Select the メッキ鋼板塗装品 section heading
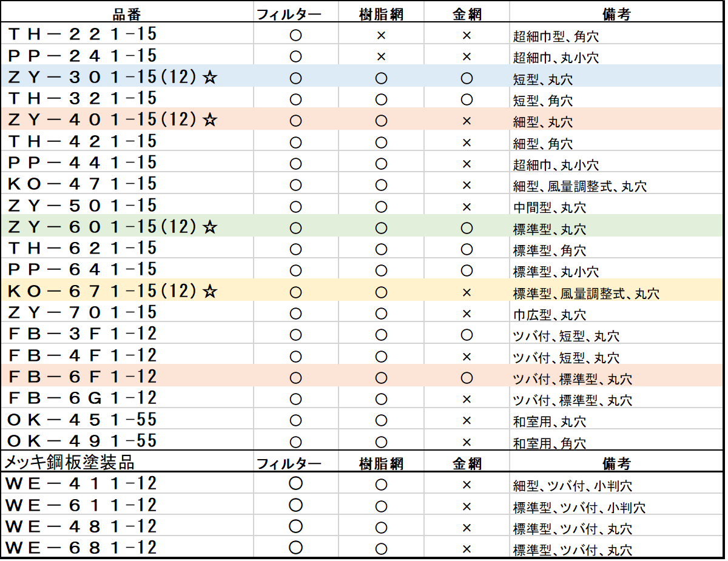This screenshot has width=728, height=561. tap(70, 463)
